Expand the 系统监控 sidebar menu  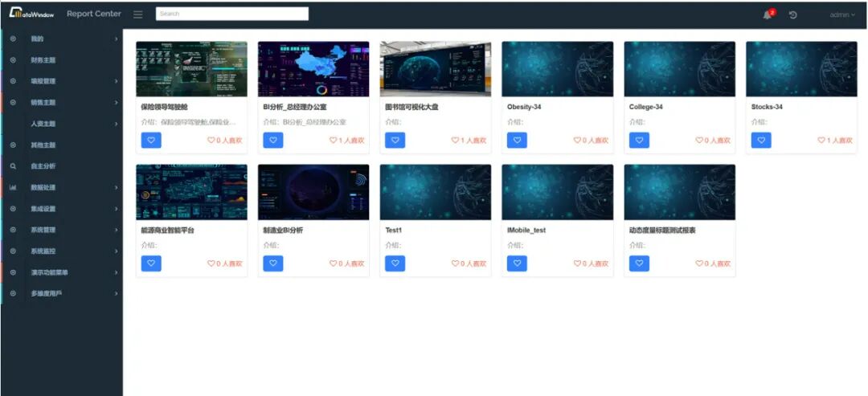tap(62, 251)
